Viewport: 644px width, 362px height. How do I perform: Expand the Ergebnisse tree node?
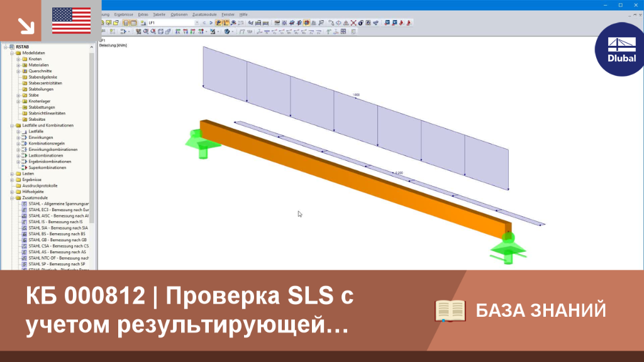(x=13, y=180)
